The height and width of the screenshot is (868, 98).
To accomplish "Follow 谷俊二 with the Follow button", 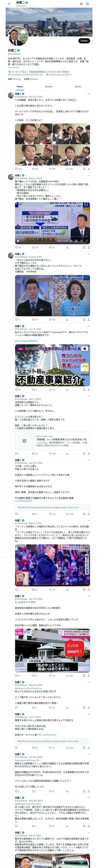I will click(x=84, y=41).
